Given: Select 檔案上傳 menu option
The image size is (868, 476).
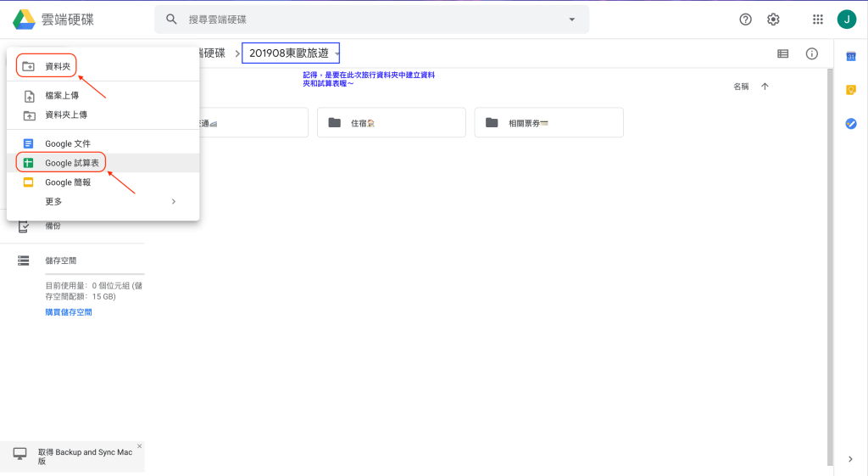Looking at the screenshot, I should [x=62, y=96].
